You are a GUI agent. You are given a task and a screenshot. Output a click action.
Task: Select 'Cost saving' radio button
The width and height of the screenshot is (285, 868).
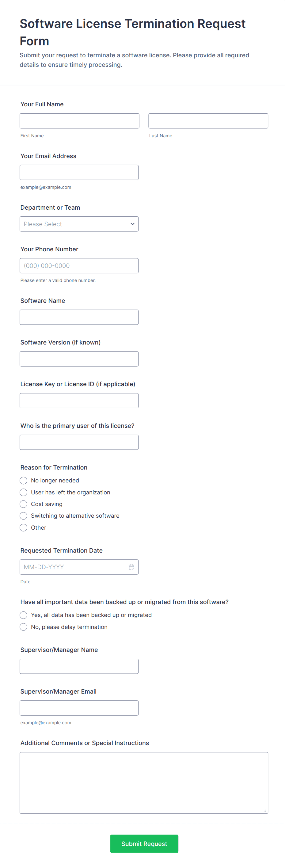[24, 504]
